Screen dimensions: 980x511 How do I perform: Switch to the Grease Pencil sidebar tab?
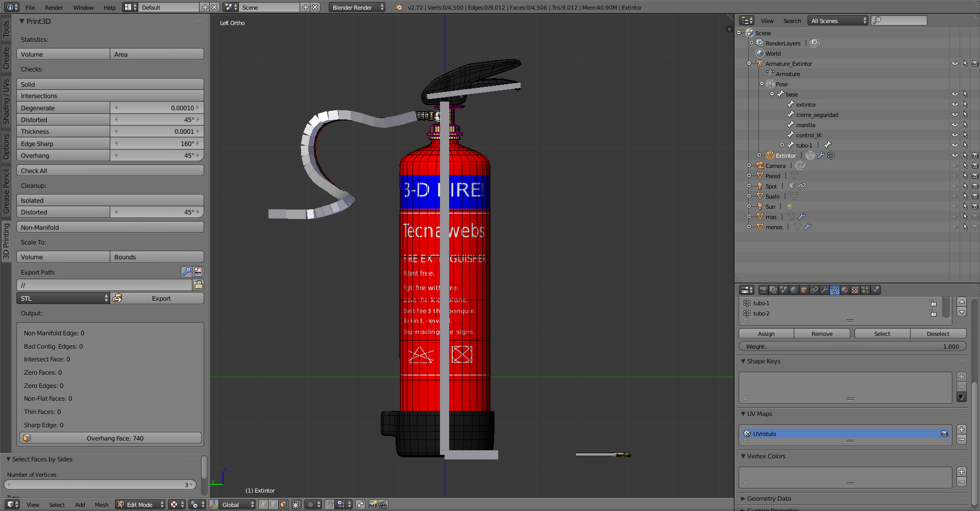click(6, 191)
